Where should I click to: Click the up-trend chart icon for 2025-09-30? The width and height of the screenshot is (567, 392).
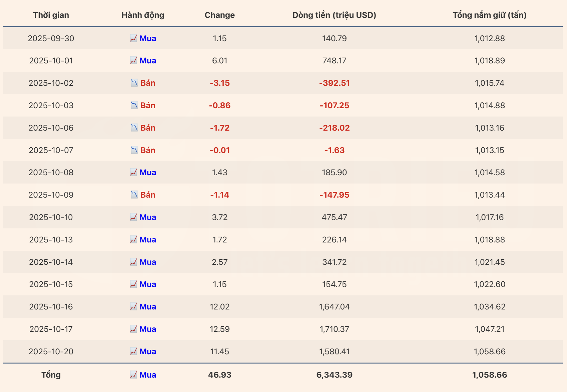click(133, 38)
